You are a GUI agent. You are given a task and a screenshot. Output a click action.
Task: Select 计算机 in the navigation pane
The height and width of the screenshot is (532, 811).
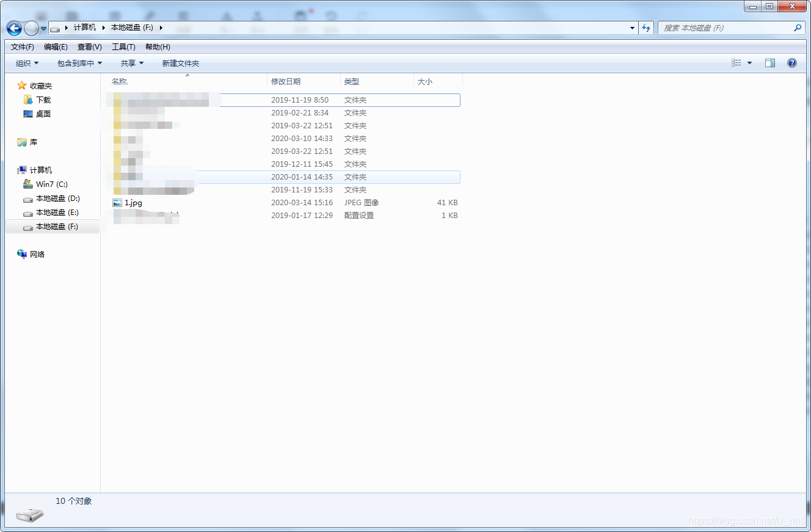(41, 170)
